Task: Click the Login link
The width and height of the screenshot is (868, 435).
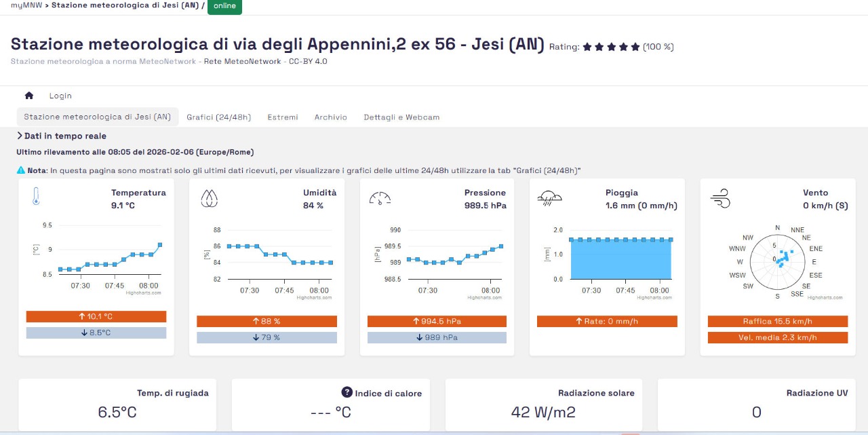Action: (x=60, y=96)
